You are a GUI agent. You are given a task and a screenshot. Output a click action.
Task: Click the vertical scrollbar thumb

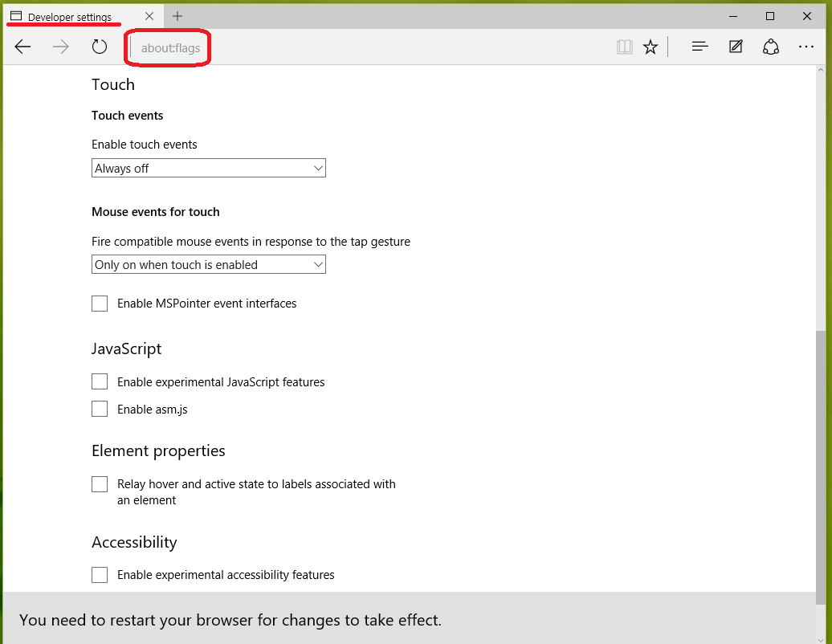point(821,467)
